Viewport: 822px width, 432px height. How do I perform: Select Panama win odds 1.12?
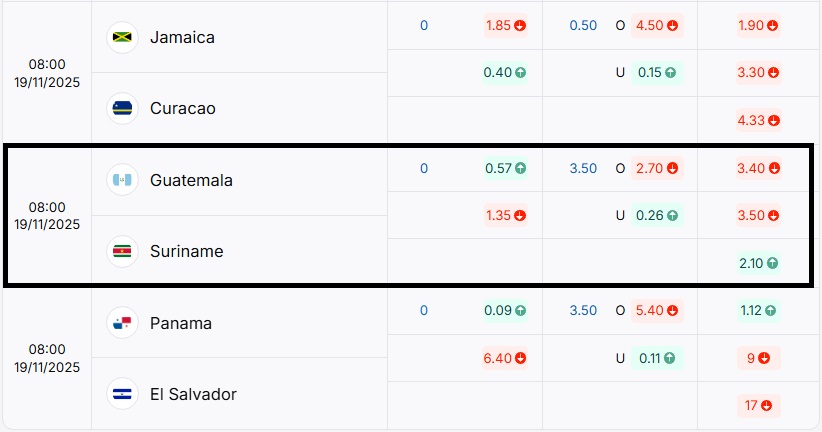pos(757,311)
